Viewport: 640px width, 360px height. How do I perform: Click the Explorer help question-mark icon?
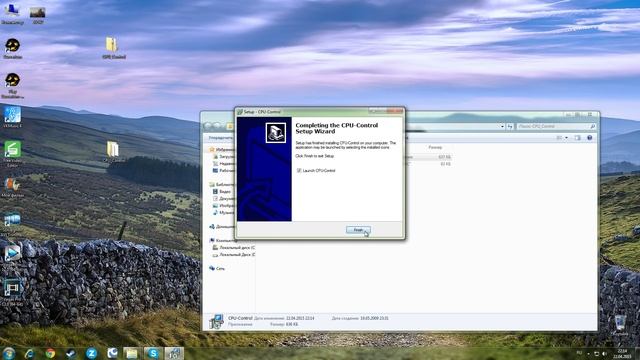(589, 138)
